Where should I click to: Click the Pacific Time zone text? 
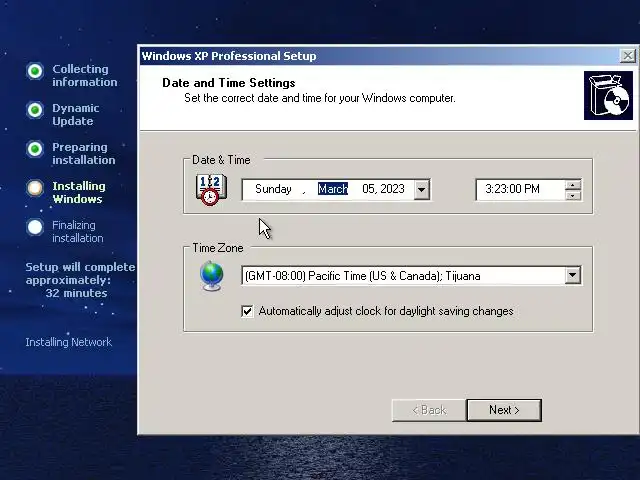362,276
